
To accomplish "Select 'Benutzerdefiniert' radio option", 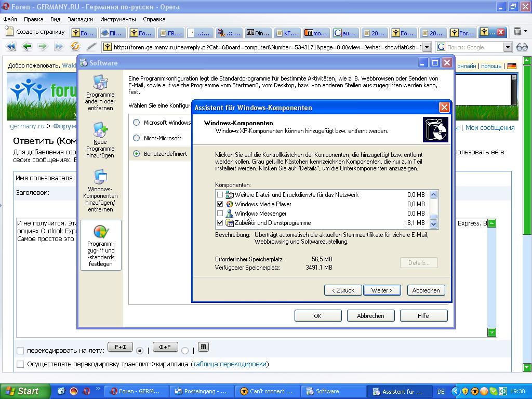I will click(137, 154).
